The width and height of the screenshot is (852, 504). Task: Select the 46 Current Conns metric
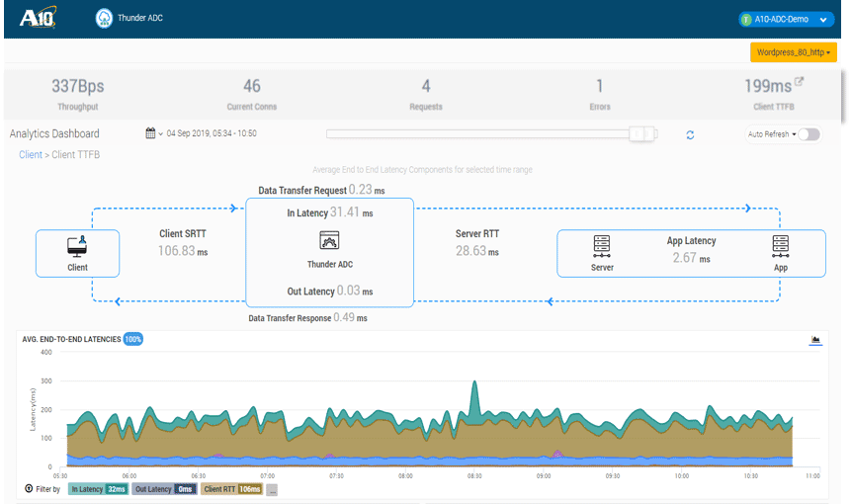(x=252, y=94)
